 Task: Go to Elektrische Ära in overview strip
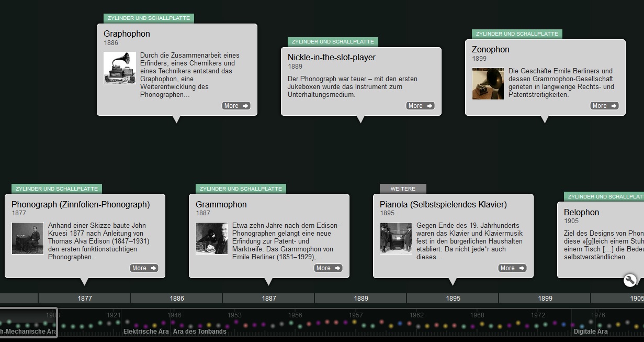pyautogui.click(x=146, y=332)
